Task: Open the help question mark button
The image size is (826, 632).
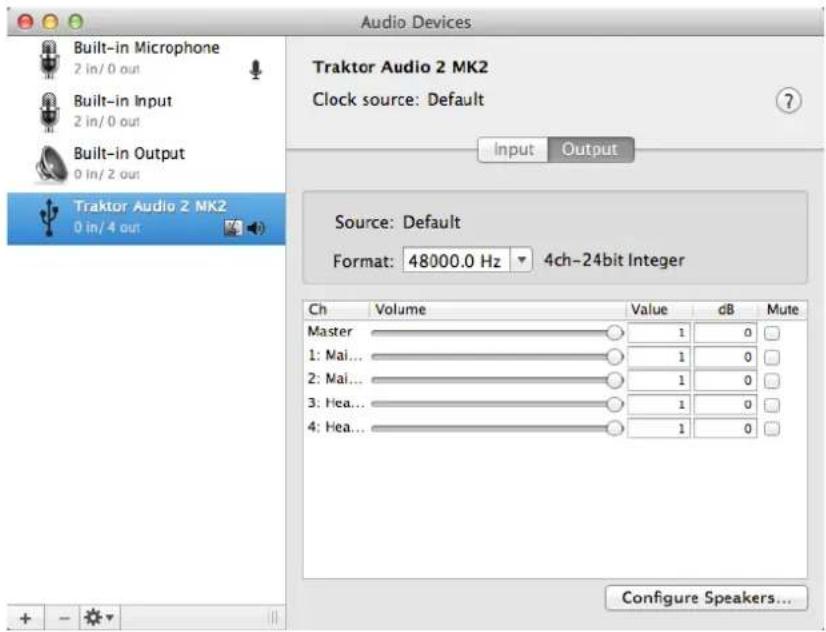Action: (x=788, y=101)
